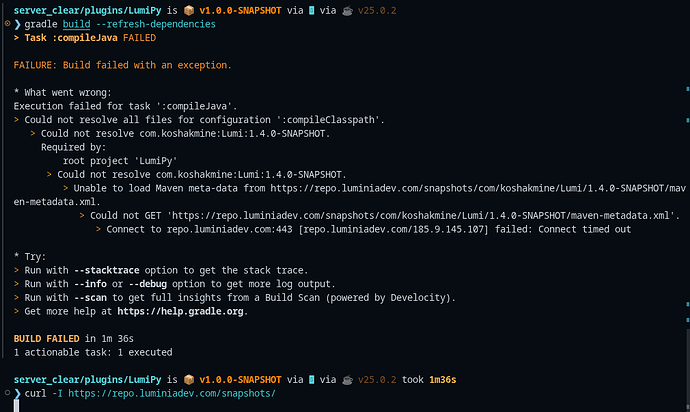
Task: Click the blue scrollbar marker beside the 'Run with --scan' line
Action: click(x=688, y=304)
